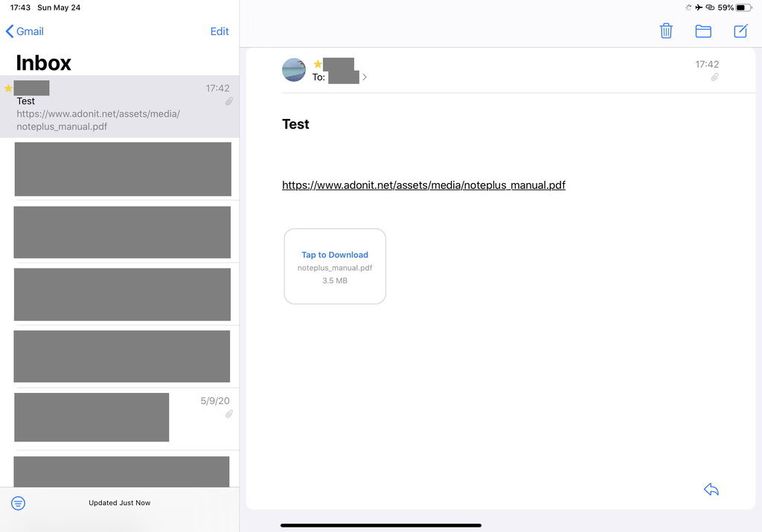Tap the star flag in message header
Screen dimensions: 762x532
click(x=317, y=64)
